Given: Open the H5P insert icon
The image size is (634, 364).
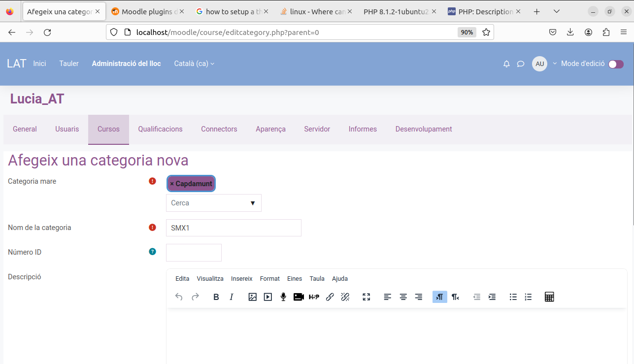Looking at the screenshot, I should pos(314,297).
